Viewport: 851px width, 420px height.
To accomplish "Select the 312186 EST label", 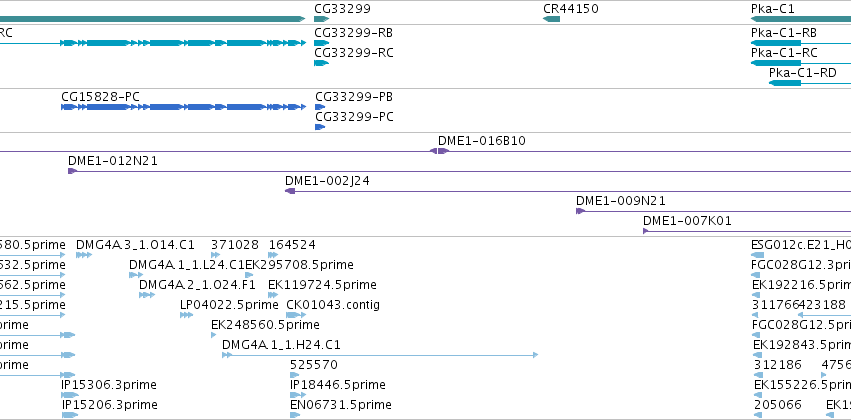I will (x=776, y=365).
